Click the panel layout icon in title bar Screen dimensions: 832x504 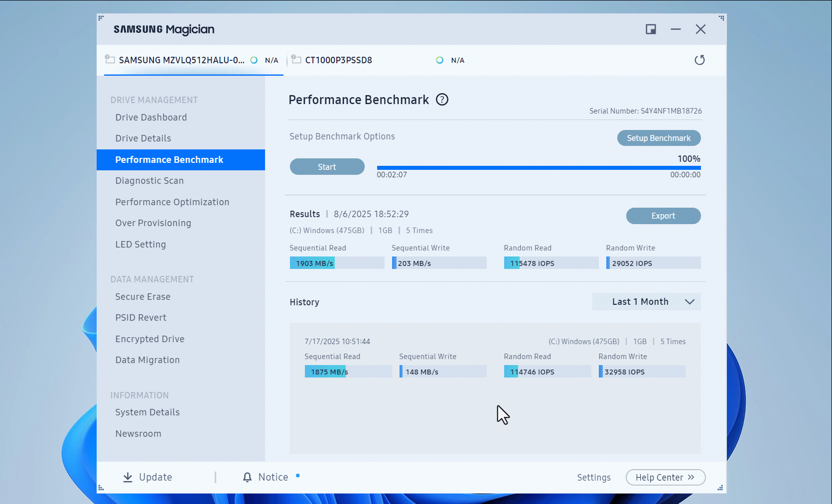click(650, 29)
